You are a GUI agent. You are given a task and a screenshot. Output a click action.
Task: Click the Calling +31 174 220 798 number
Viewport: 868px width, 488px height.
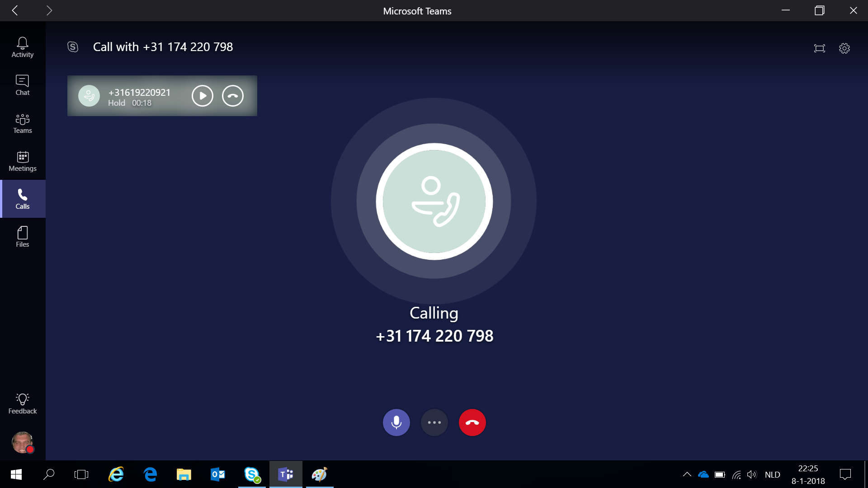click(434, 336)
